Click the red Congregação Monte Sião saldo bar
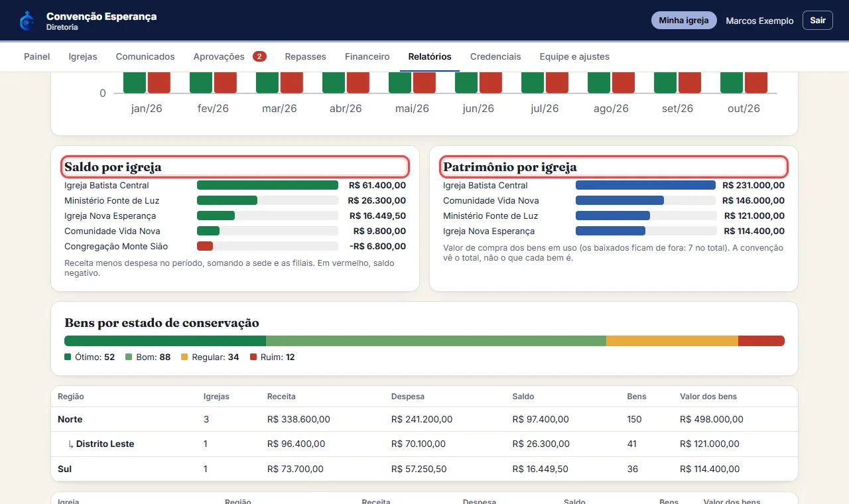The height and width of the screenshot is (504, 849). click(x=205, y=246)
